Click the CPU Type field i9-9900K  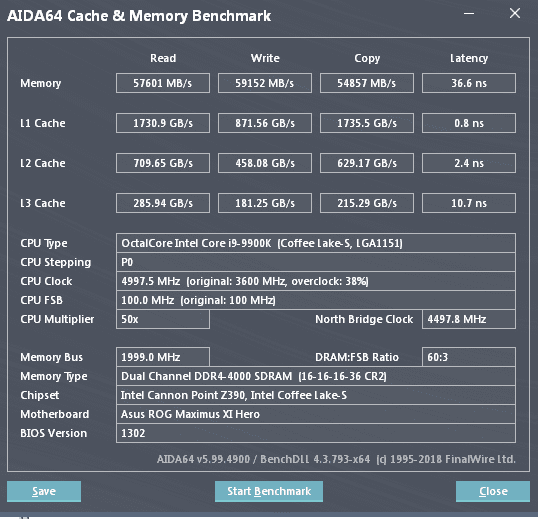coord(316,243)
